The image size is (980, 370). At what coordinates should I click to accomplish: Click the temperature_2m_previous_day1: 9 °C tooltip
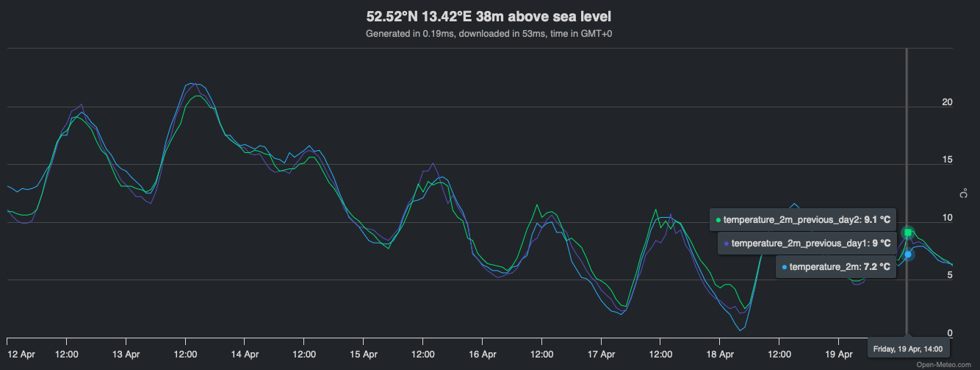click(x=807, y=243)
